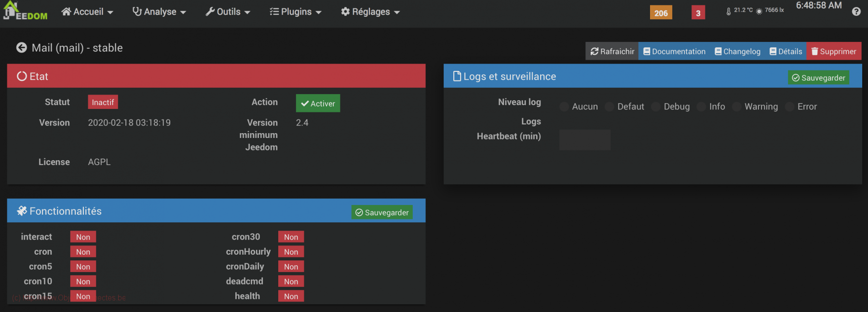Screen dimensions: 868x312
Task: Open the orange 206 messages badge
Action: coord(661,13)
